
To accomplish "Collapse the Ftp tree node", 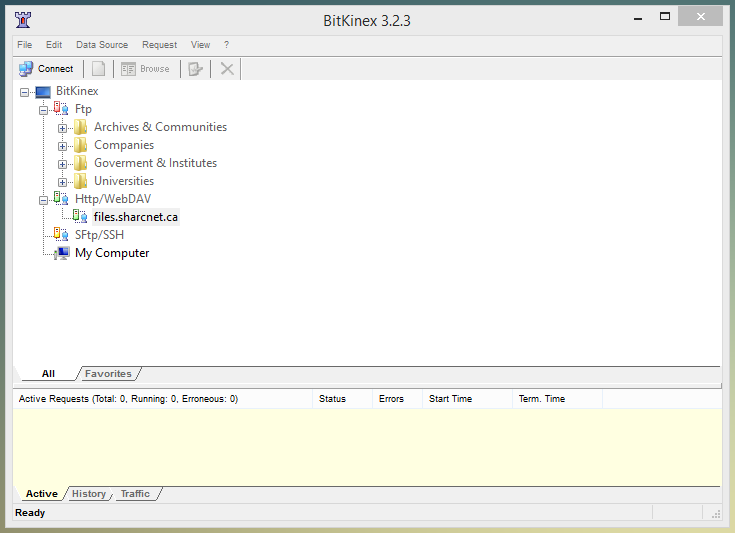I will tap(43, 110).
